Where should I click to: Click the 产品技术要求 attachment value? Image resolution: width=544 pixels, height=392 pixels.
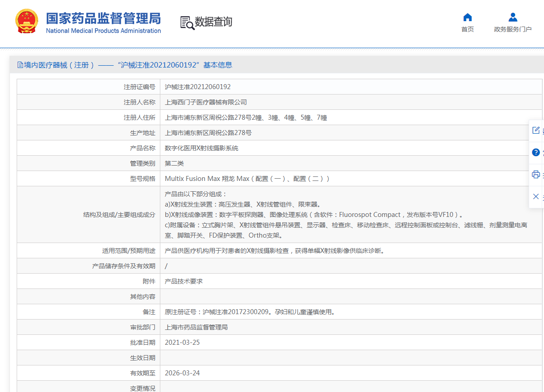(184, 281)
